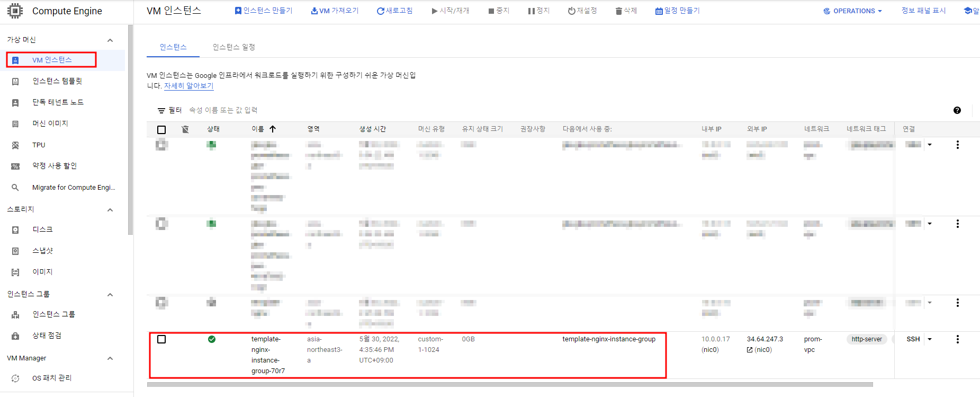Screen dimensions: 980x397
Task: Click the help question mark icon
Action: (957, 110)
